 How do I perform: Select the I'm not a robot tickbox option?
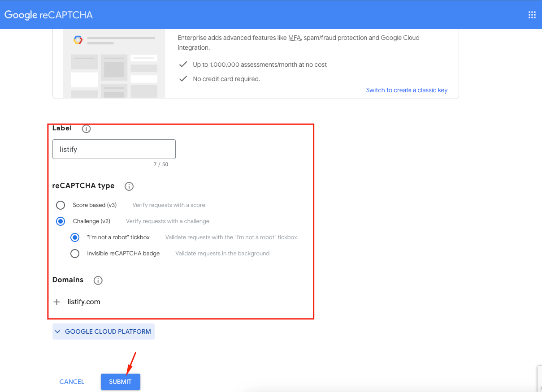(x=75, y=237)
